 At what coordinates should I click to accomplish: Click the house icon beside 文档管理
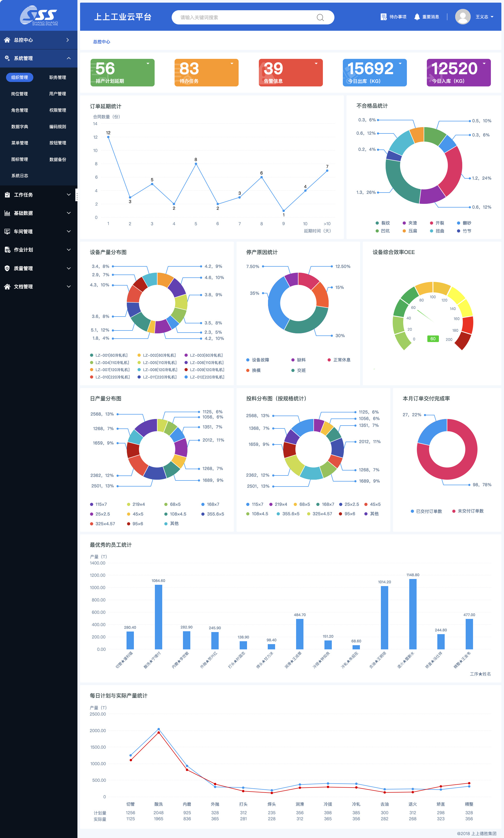7,286
